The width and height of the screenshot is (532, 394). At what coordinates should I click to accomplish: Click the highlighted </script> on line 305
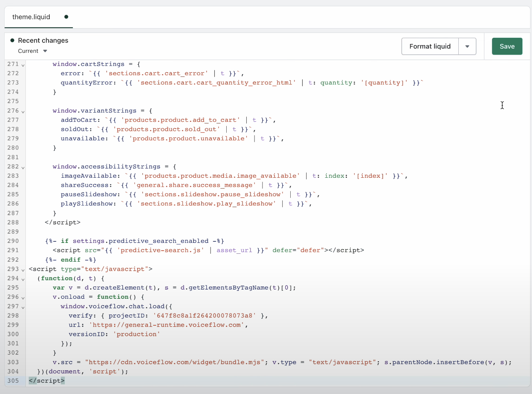[47, 381]
